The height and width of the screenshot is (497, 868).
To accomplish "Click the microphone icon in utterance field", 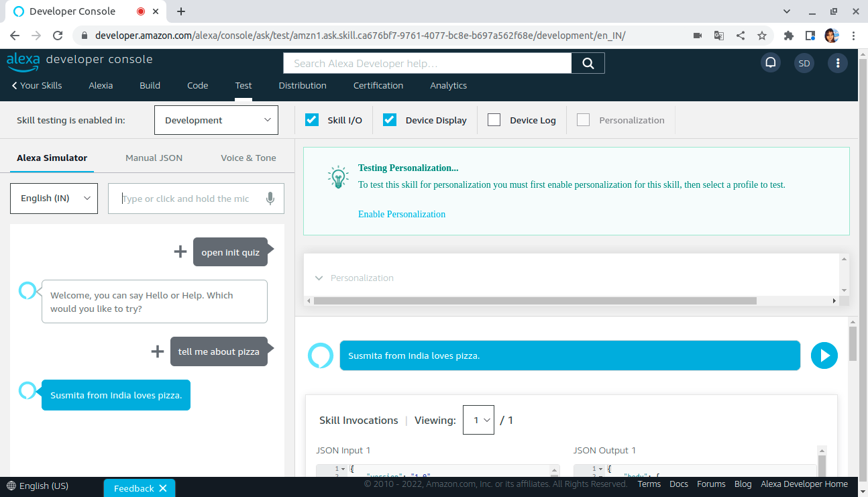I will click(270, 199).
